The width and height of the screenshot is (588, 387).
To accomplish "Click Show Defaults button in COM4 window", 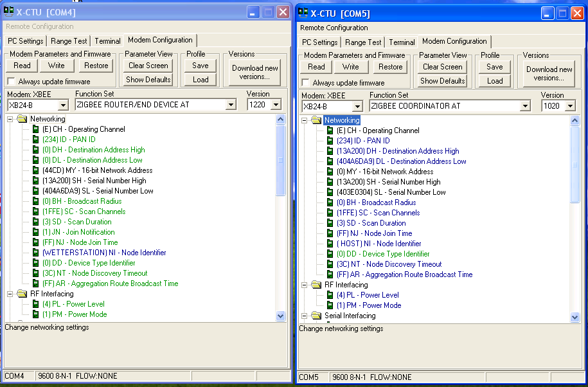I will click(x=148, y=80).
